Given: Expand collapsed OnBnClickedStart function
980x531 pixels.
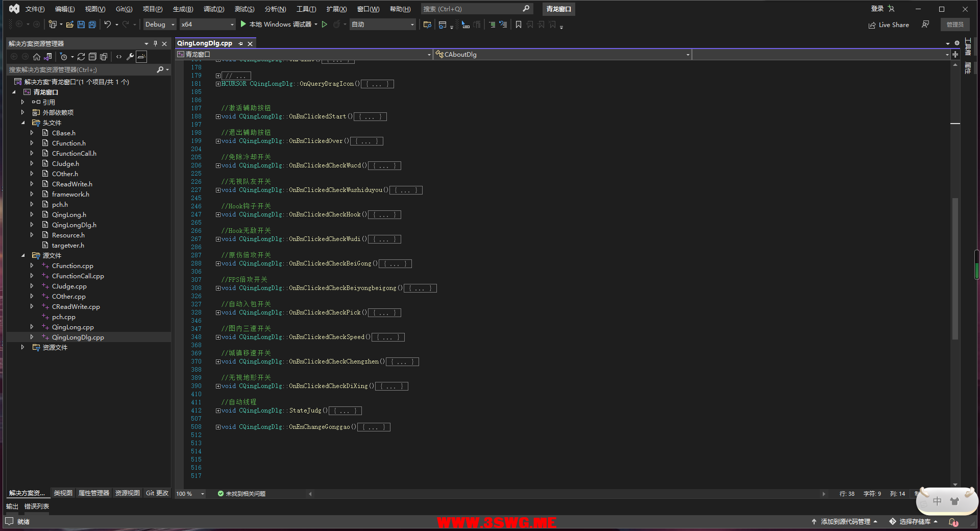Looking at the screenshot, I should 218,116.
